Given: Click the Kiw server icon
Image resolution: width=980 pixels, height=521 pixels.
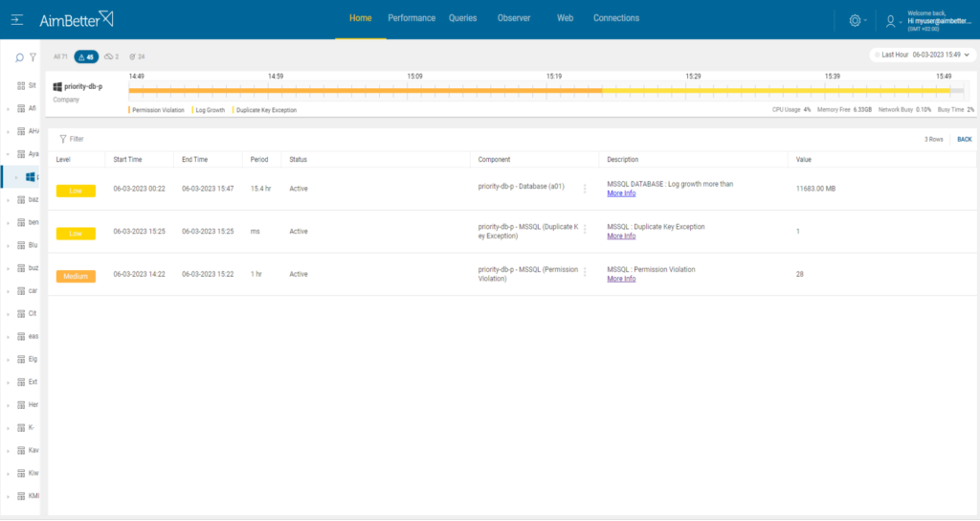Looking at the screenshot, I should [x=21, y=473].
